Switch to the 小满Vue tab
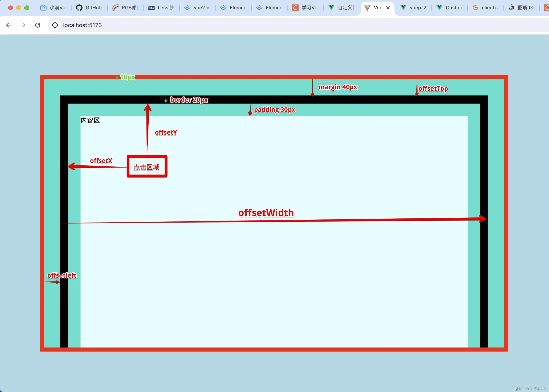The width and height of the screenshot is (549, 392). [x=53, y=7]
